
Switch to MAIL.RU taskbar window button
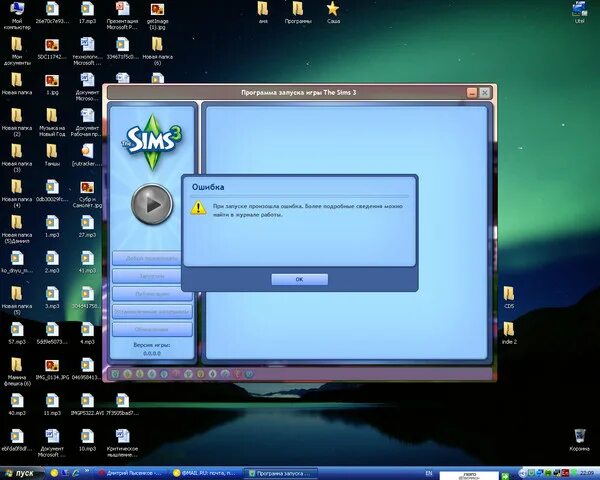pyautogui.click(x=205, y=473)
